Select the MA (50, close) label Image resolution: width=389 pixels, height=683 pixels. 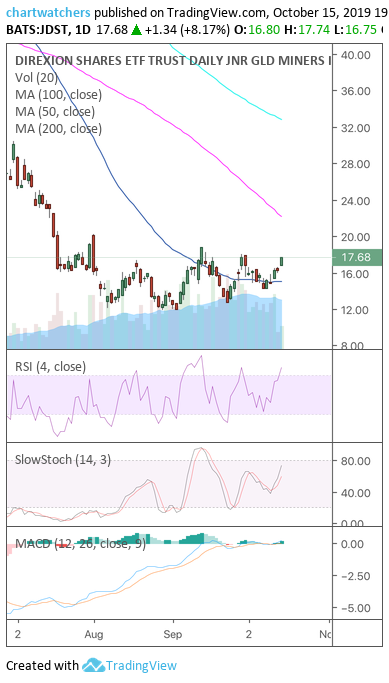point(55,112)
